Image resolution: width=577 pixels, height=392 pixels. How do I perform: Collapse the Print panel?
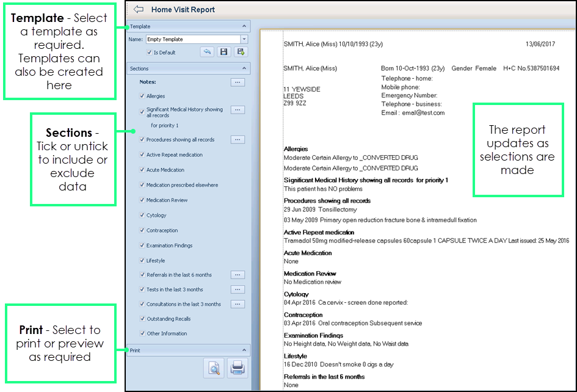pos(244,350)
